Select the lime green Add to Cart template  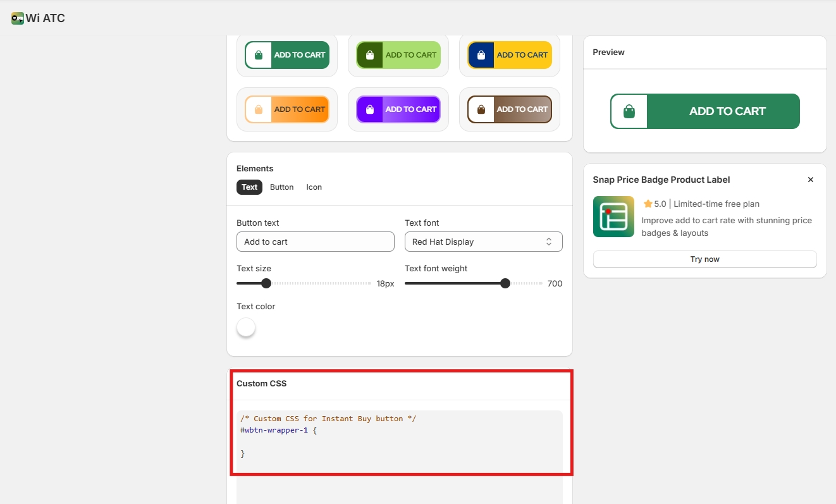click(398, 55)
